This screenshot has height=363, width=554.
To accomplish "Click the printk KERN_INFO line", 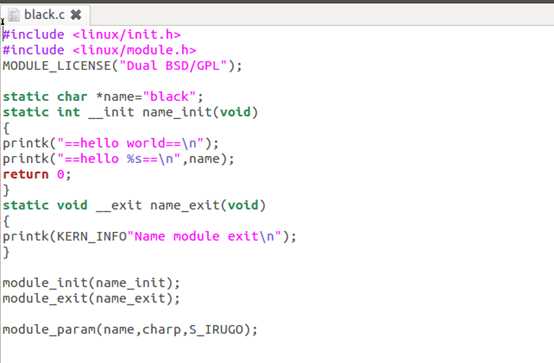I will click(x=149, y=236).
